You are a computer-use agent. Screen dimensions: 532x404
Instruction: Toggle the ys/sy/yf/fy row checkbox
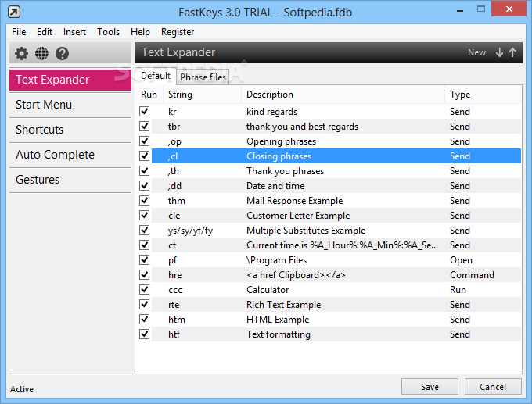pyautogui.click(x=145, y=230)
